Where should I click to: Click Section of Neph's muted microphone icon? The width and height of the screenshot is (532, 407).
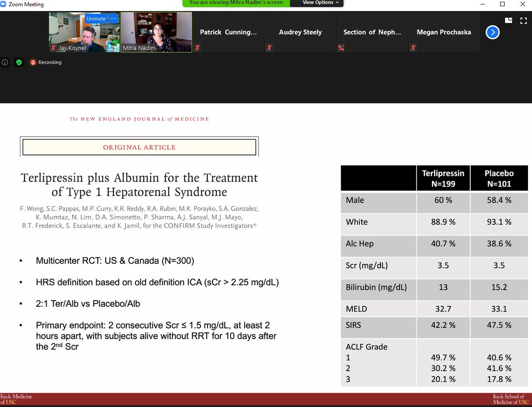point(341,47)
